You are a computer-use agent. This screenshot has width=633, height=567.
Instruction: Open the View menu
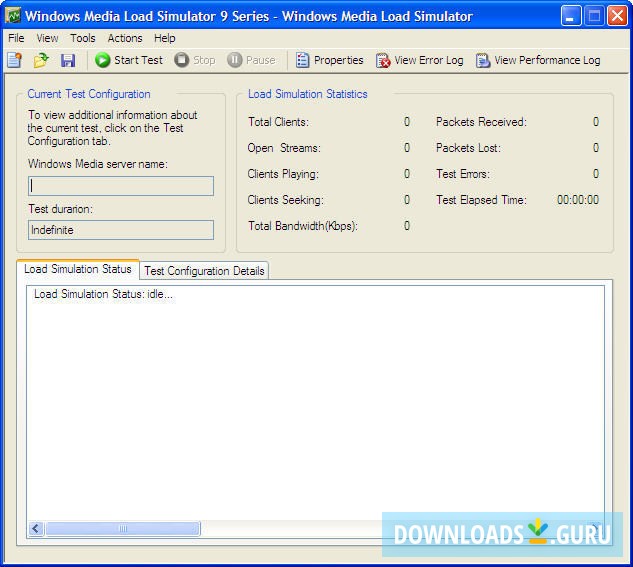pyautogui.click(x=47, y=38)
